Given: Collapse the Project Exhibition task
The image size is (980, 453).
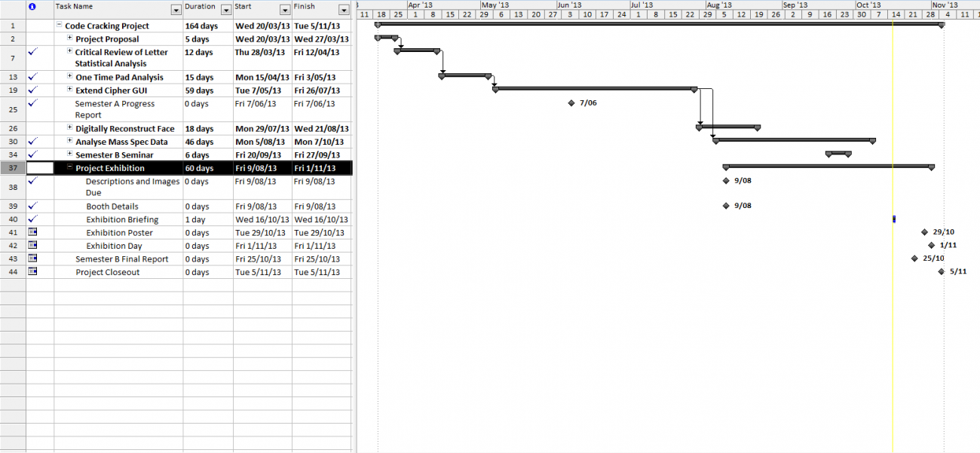Looking at the screenshot, I should [x=69, y=168].
